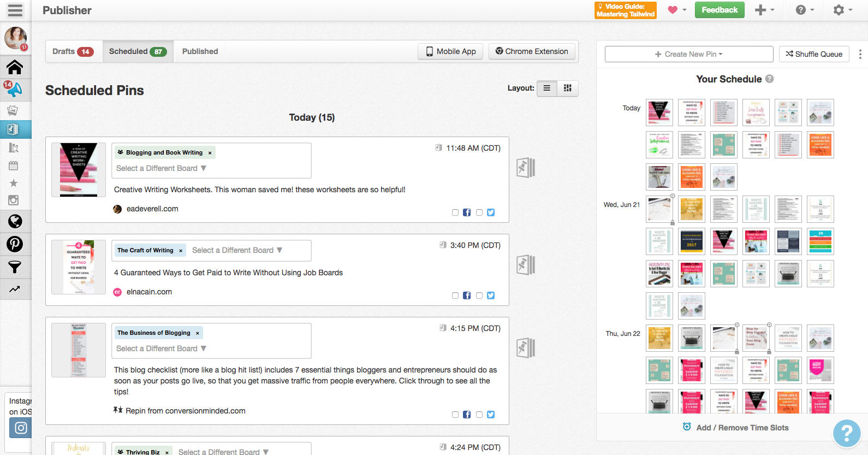The image size is (868, 455).
Task: Click the Chrome Extension button
Action: point(532,51)
